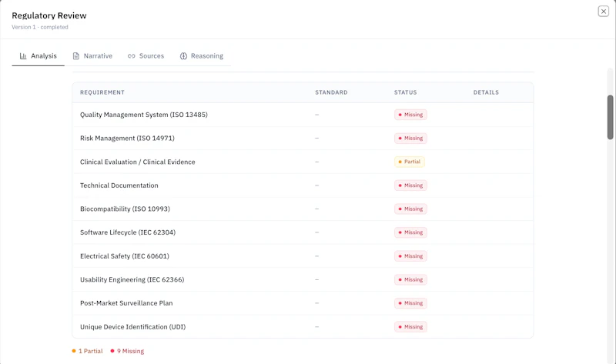Select Electrical Safety (IEC 60601) requirement
The image size is (616, 364).
125,256
